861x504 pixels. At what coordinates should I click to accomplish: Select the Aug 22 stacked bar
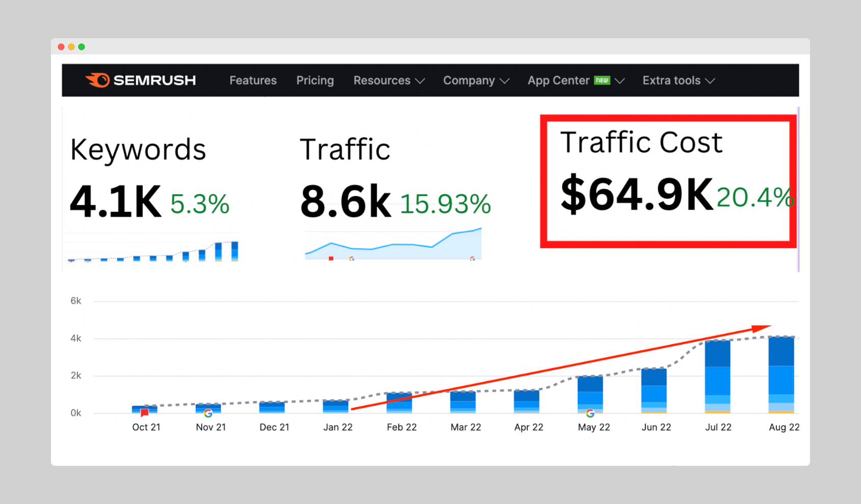pos(781,375)
